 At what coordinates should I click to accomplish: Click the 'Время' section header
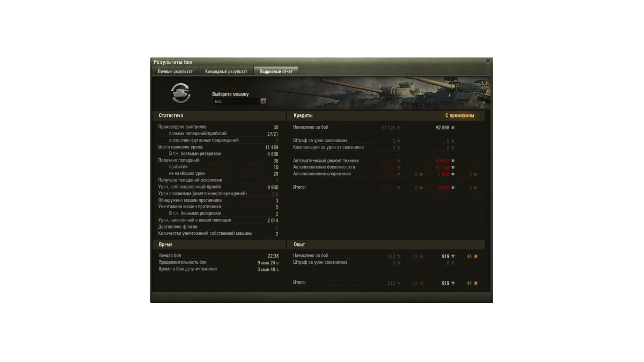[x=166, y=245]
